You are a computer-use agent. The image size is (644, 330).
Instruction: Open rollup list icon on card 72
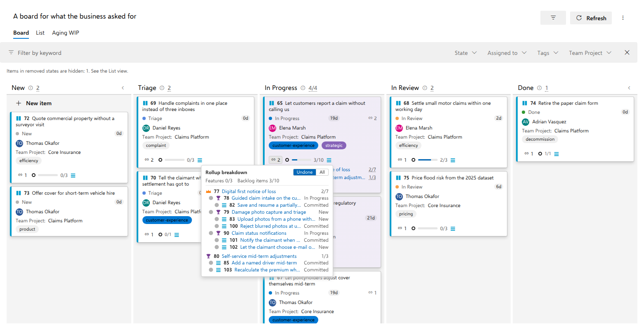point(73,175)
